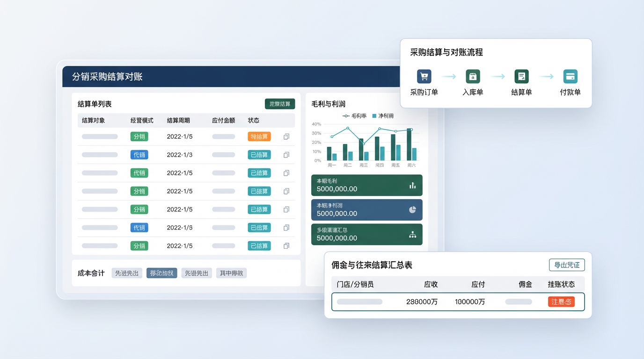Image resolution: width=644 pixels, height=359 pixels.
Task: Click the hierarchy icon on bottom green card
Action: [412, 235]
